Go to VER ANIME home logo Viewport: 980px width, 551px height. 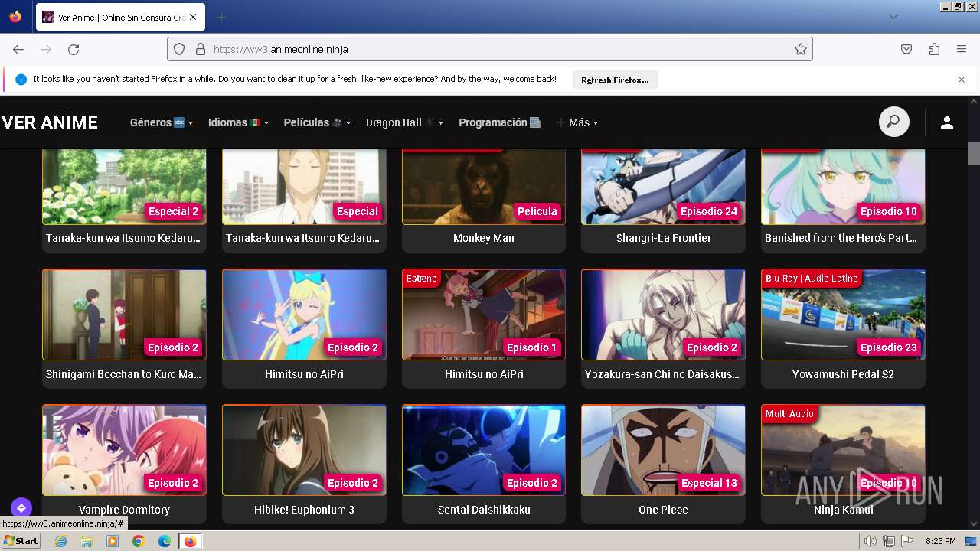click(50, 122)
